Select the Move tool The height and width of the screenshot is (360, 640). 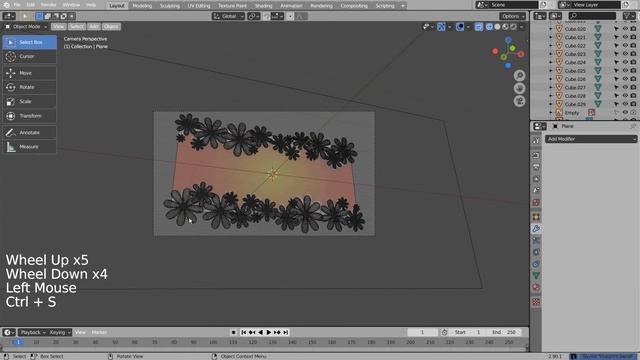tap(29, 73)
